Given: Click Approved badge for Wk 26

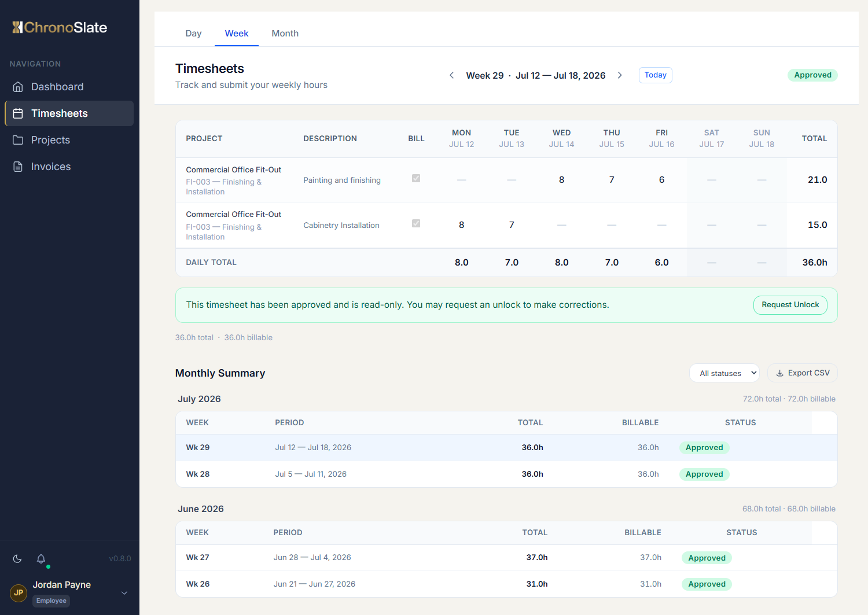Looking at the screenshot, I should point(707,584).
